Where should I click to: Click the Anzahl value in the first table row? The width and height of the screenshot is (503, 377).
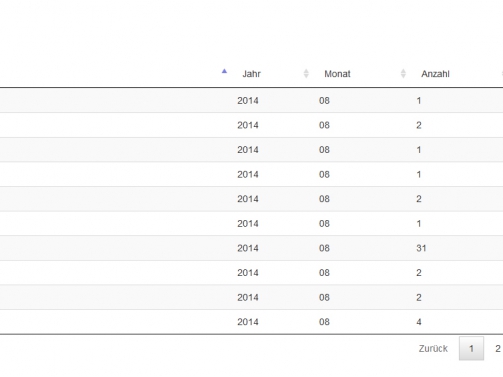[x=419, y=101]
